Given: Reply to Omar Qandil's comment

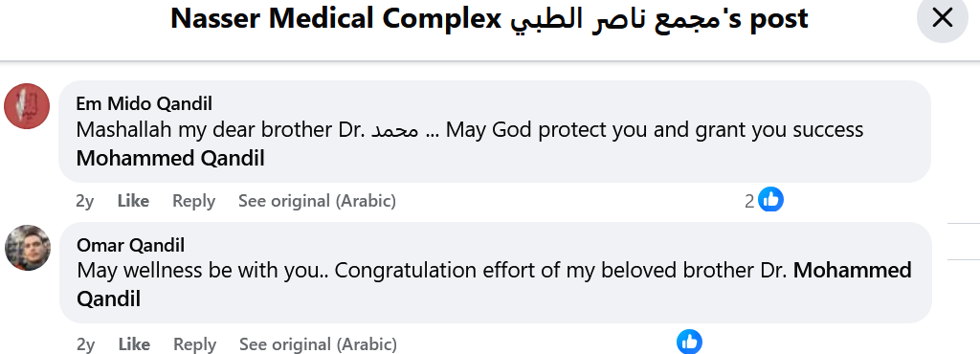Looking at the screenshot, I should [194, 344].
